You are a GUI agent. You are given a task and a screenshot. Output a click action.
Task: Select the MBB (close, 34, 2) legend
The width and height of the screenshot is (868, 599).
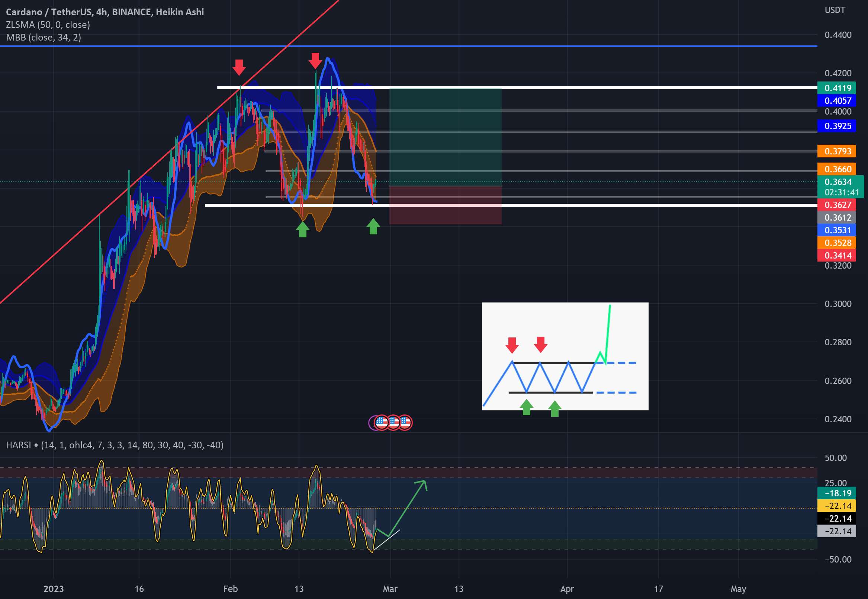(x=44, y=37)
